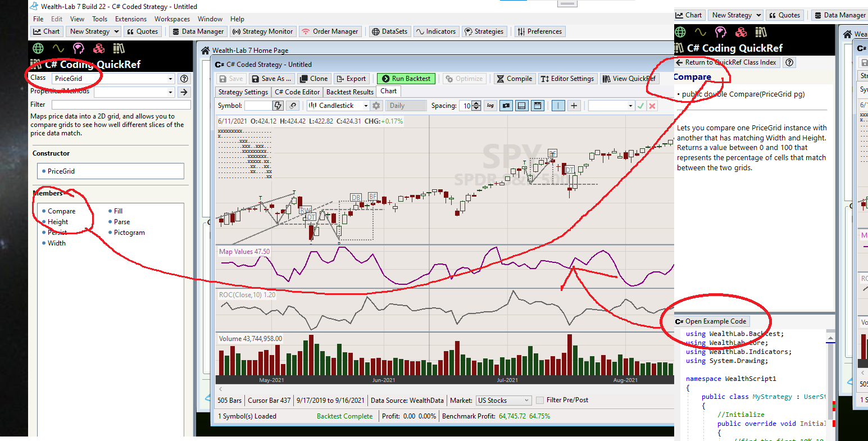Click gear icon right of Candlestick dropdown
868x441 pixels.
(x=376, y=106)
